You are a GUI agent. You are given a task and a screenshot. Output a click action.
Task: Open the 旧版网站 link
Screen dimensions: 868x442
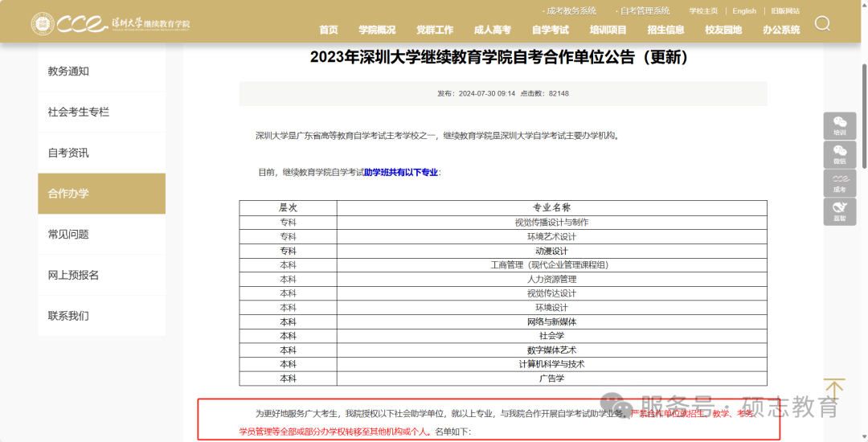(785, 11)
